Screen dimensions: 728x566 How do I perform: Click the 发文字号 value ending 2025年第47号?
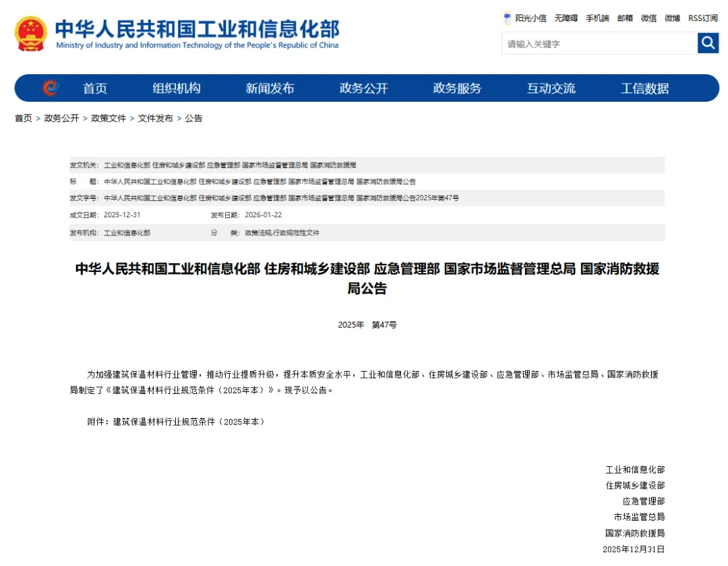[x=281, y=198]
